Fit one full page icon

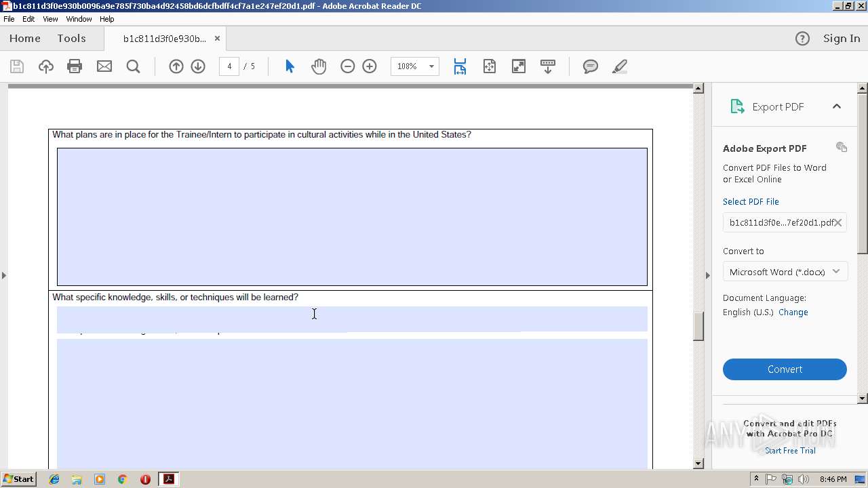[x=490, y=66]
